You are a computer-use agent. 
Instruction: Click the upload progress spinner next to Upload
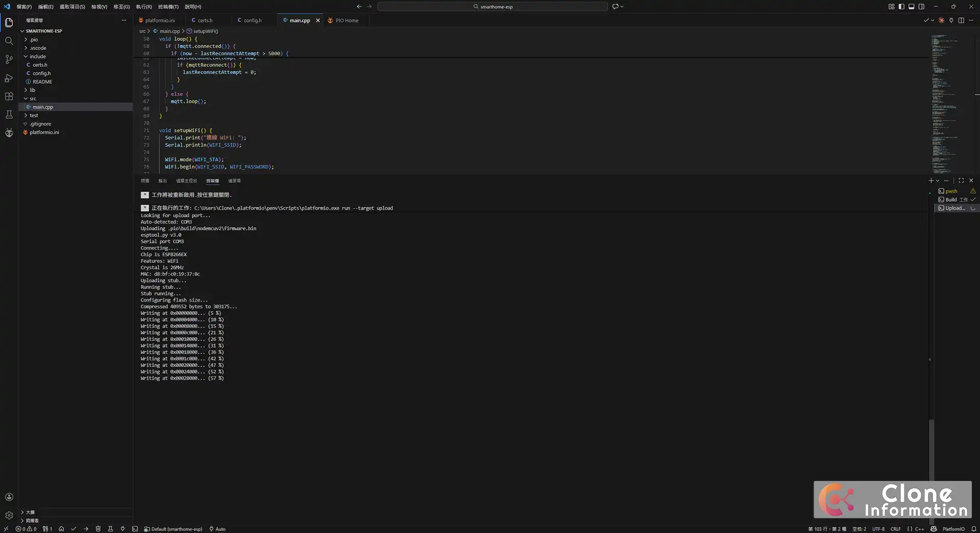973,208
